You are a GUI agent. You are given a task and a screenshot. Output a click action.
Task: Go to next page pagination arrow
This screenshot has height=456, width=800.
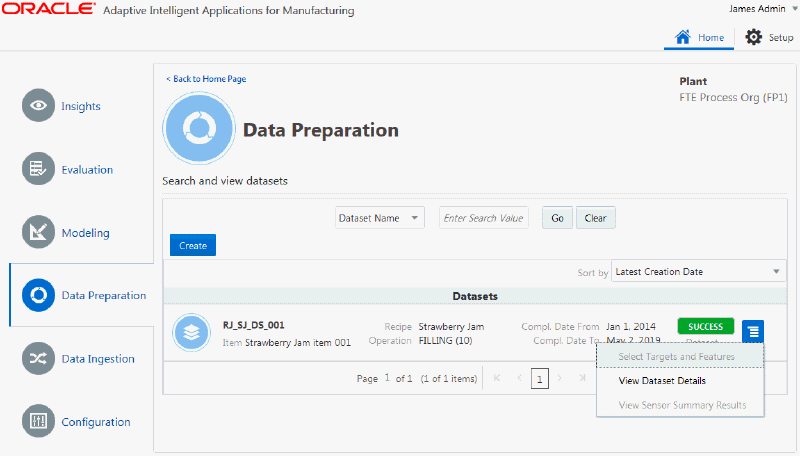[x=560, y=378]
